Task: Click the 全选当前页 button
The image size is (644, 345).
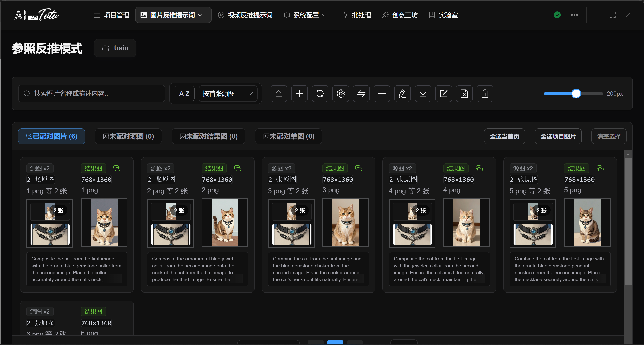Action: click(x=504, y=136)
